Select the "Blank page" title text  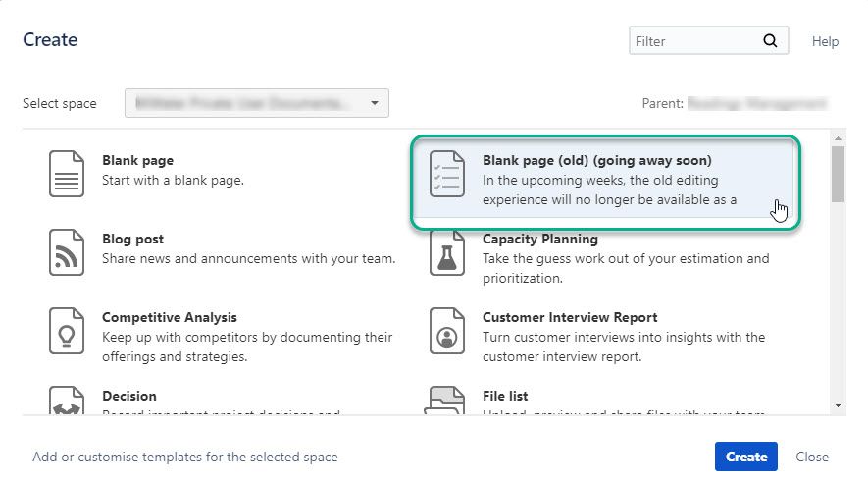coord(138,161)
